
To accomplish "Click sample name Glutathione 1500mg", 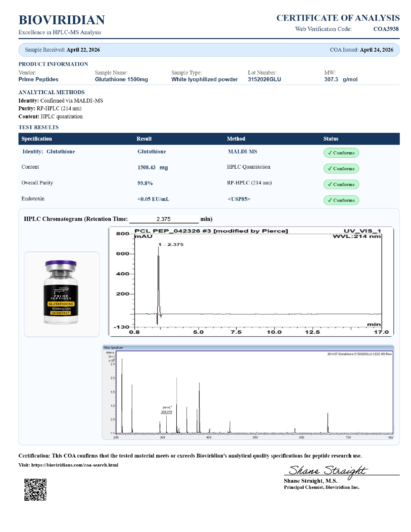I will 121,79.
